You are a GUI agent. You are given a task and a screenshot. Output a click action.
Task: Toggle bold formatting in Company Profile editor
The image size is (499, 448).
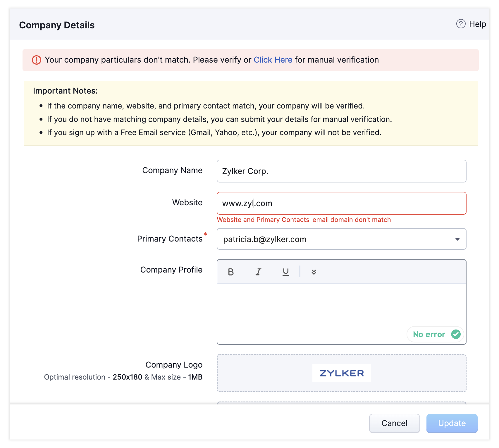(231, 272)
